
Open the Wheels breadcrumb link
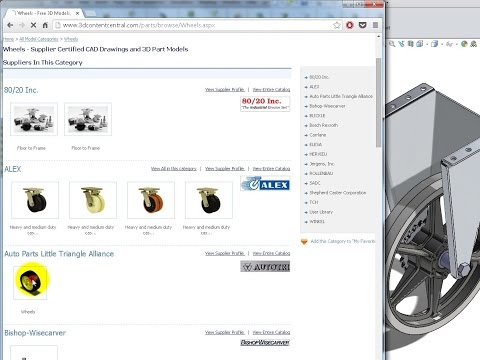[x=71, y=39]
